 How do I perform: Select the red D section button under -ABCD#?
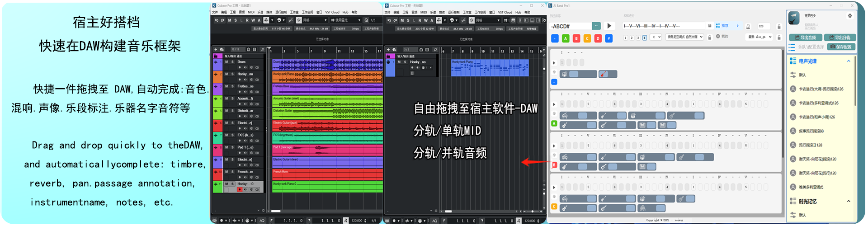[x=598, y=38]
